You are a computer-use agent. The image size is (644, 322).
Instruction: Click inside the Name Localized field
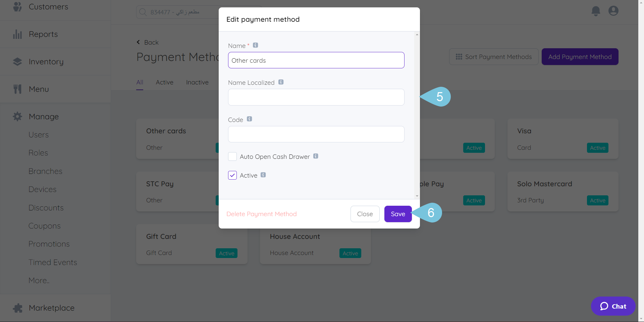point(316,97)
